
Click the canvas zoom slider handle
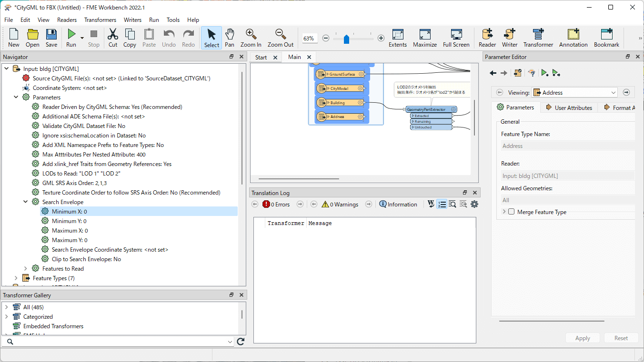pos(347,39)
